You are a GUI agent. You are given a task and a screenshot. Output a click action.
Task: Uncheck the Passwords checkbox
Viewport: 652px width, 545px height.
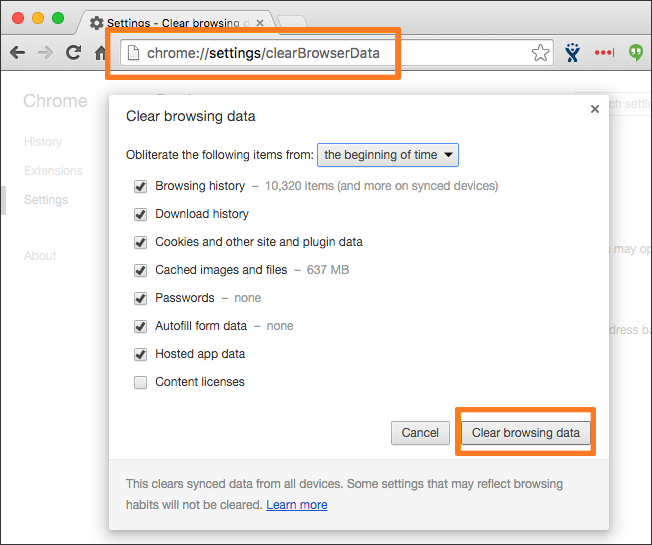141,298
